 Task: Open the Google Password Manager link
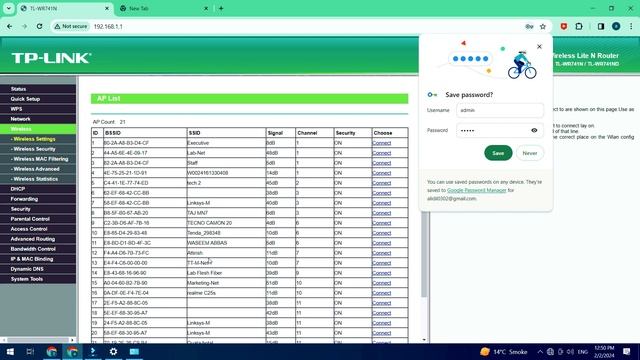[476, 190]
